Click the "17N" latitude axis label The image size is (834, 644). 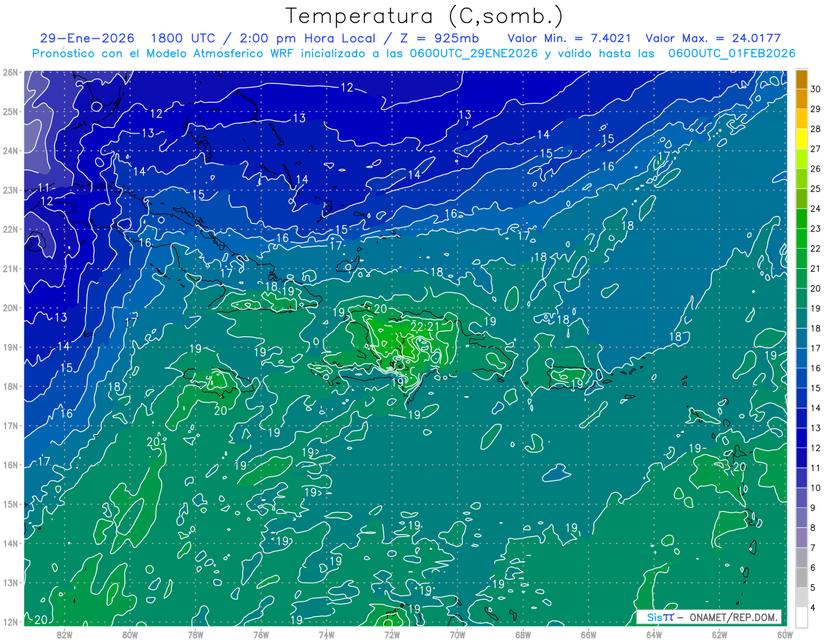10,425
